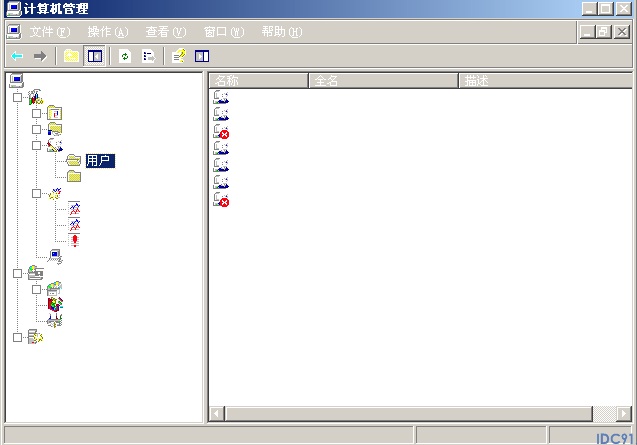Sort by the 名称 column header
Viewport: 637px width, 445px height.
259,80
